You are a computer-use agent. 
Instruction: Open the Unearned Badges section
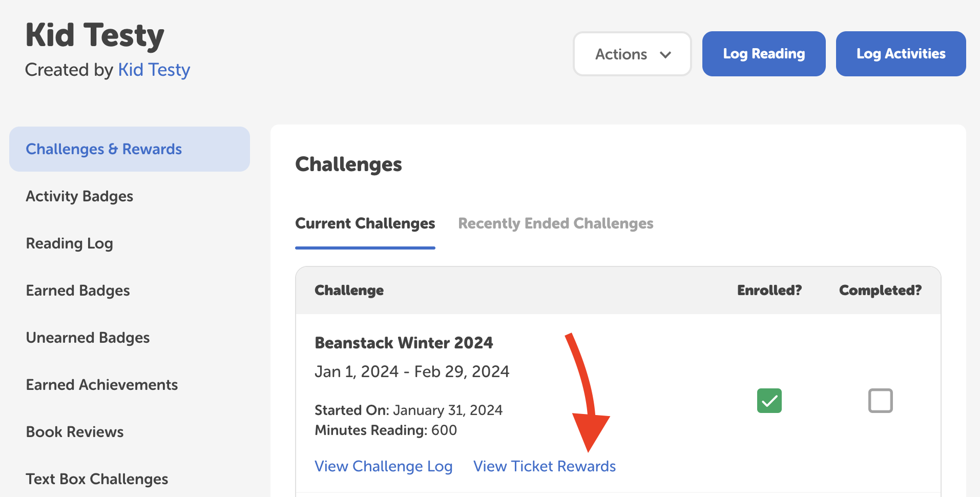click(88, 337)
